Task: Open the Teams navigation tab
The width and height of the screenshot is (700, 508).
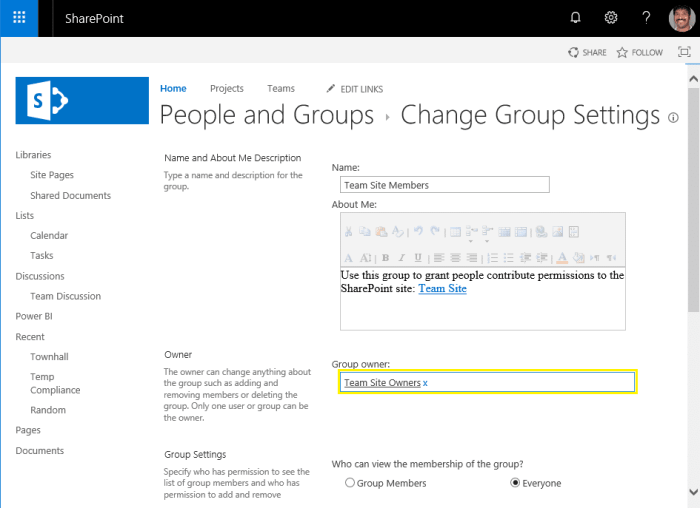Action: pos(281,89)
